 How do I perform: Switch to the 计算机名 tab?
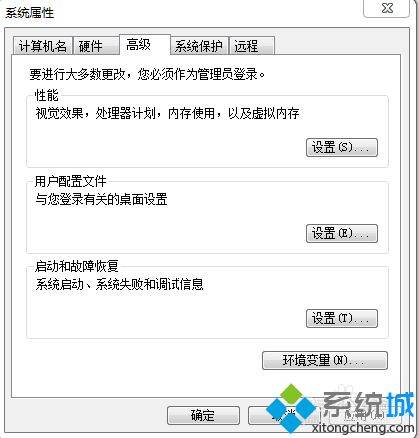click(43, 46)
